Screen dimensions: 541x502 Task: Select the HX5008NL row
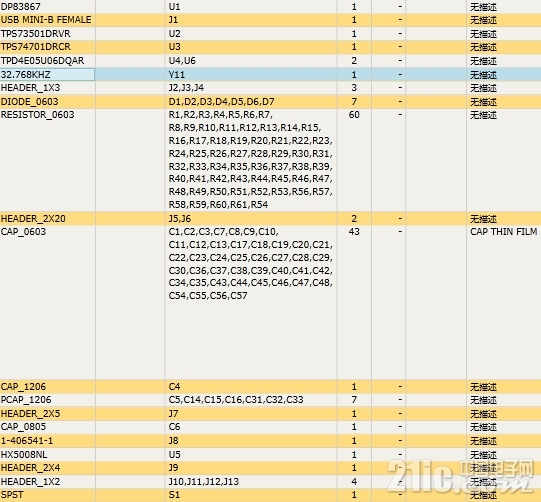pyautogui.click(x=270, y=454)
